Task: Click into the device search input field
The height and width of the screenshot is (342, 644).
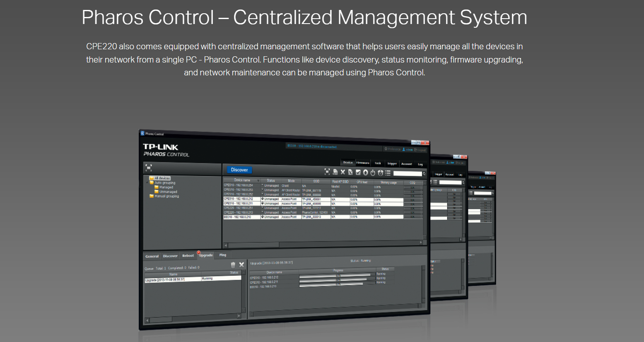Action: (x=407, y=173)
